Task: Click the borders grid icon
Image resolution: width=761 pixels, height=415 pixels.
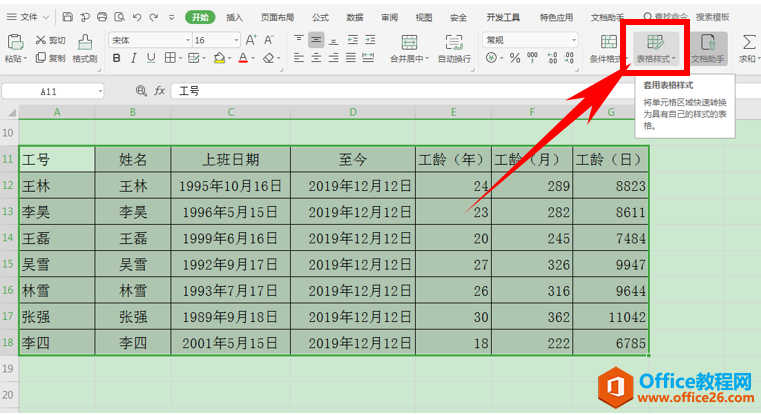Action: [170, 58]
